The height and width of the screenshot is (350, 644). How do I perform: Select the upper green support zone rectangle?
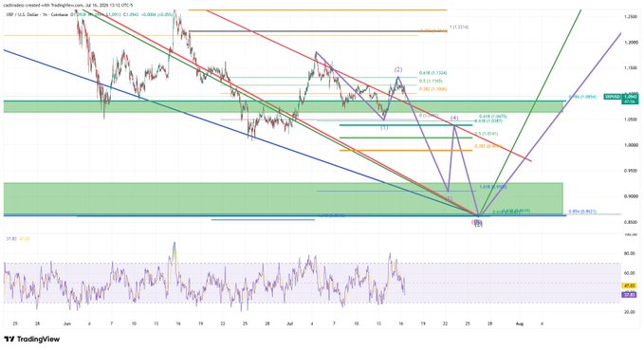284,106
